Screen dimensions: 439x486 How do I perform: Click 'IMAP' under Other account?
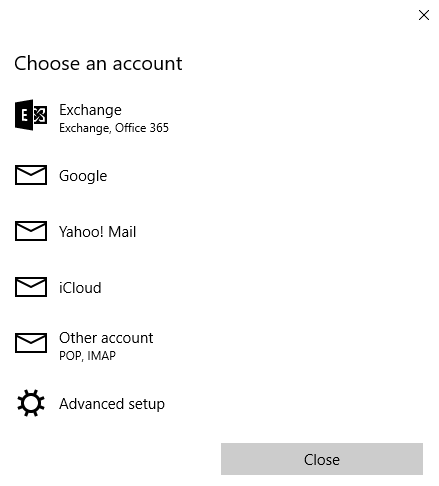click(101, 356)
